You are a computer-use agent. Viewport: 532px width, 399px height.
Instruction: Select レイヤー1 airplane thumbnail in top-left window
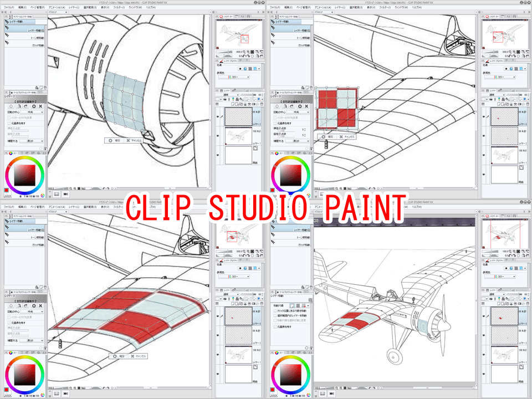coord(238,136)
